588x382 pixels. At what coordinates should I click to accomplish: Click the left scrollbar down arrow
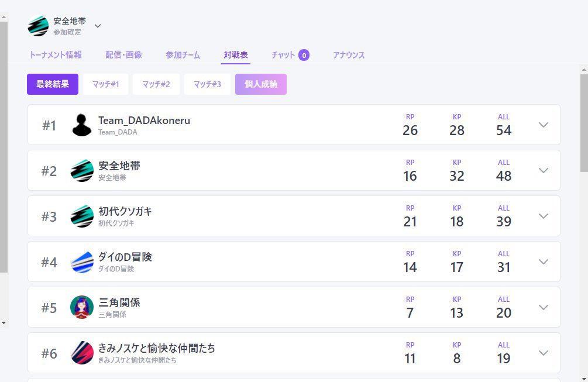click(x=4, y=323)
